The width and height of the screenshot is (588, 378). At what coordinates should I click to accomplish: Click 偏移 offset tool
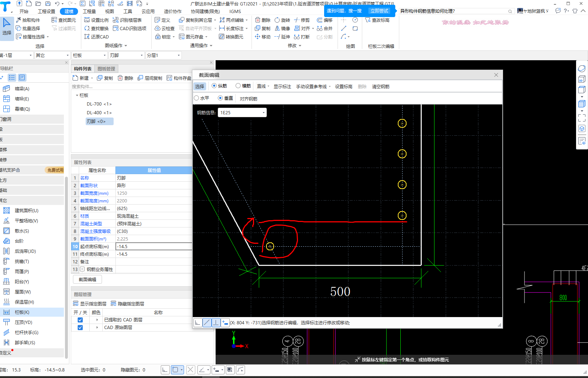point(325,20)
